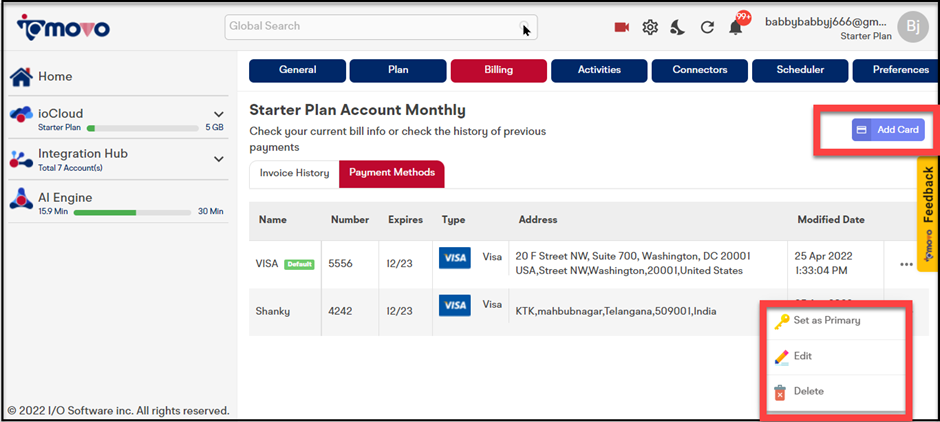This screenshot has width=940, height=422.
Task: Click the AI Engine minutes usage bar
Action: [x=132, y=212]
